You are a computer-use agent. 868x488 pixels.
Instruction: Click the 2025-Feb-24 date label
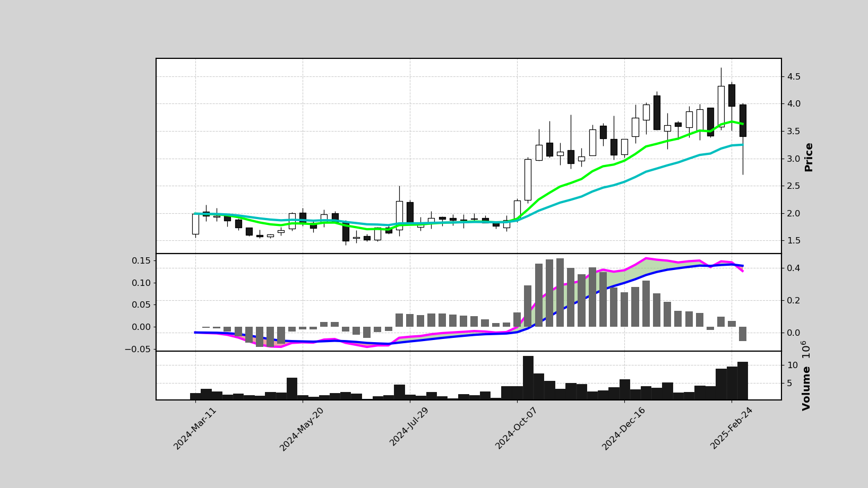731,428
